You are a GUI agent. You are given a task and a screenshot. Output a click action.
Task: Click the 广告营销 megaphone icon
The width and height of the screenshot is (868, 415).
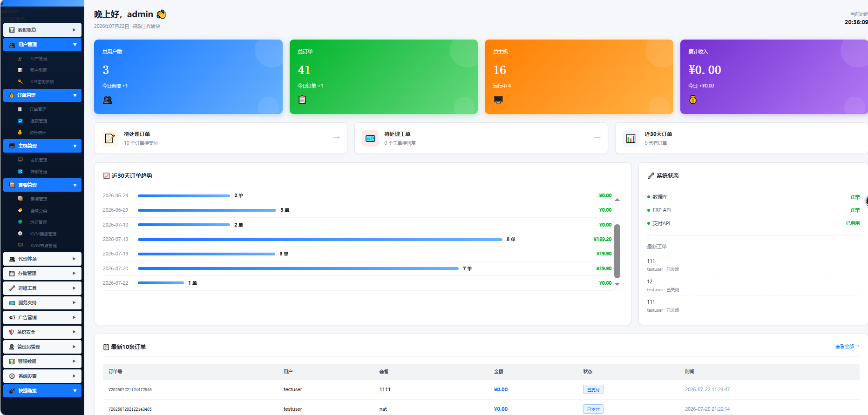pos(12,317)
